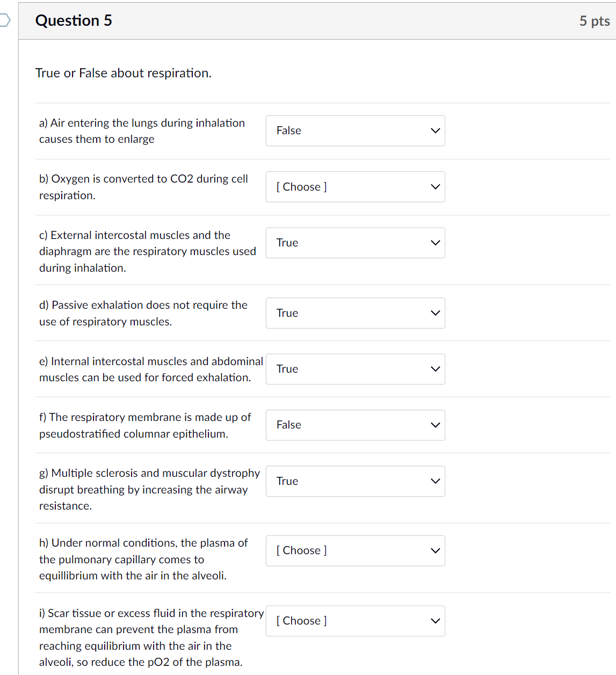Click statement f text about pseudostratified columnar epithelium
Image resolution: width=616 pixels, height=675 pixels.
click(x=144, y=425)
